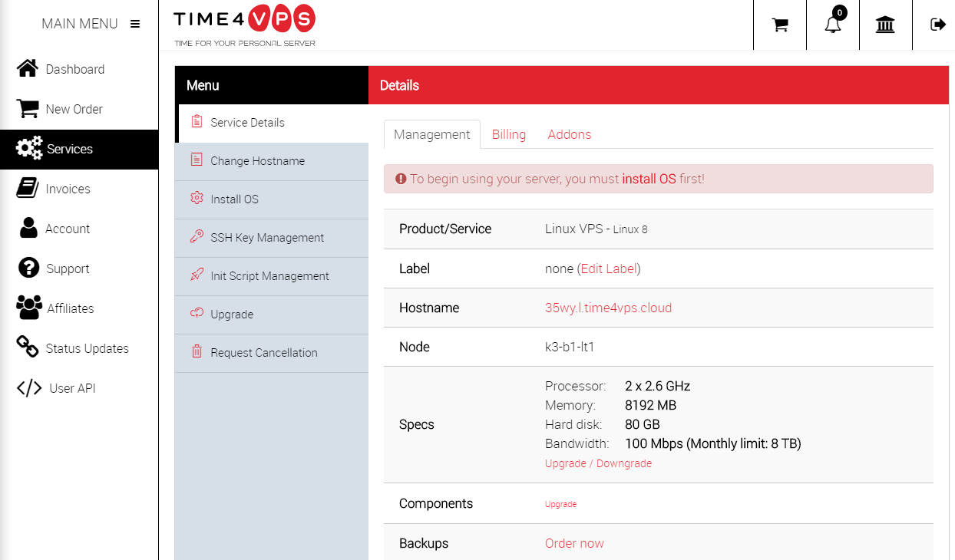Click the Backups 'Order now' link

pos(574,543)
